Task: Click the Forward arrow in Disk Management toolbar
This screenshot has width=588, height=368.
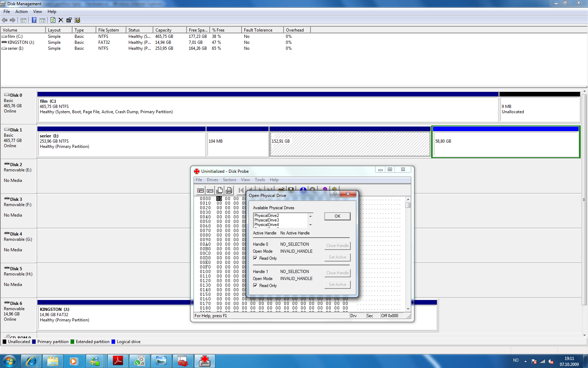Action: 13,20
